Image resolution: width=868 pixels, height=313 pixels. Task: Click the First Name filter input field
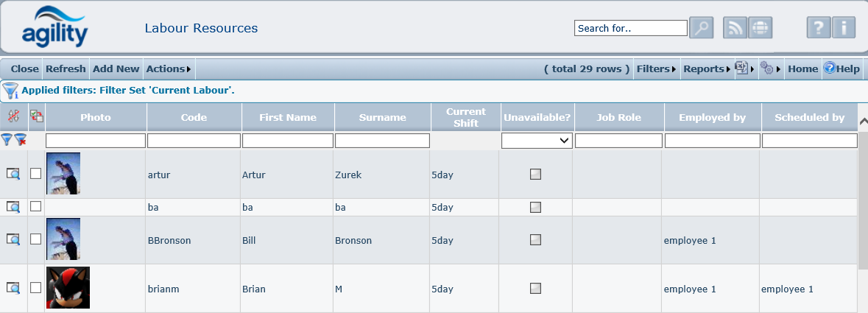point(288,140)
